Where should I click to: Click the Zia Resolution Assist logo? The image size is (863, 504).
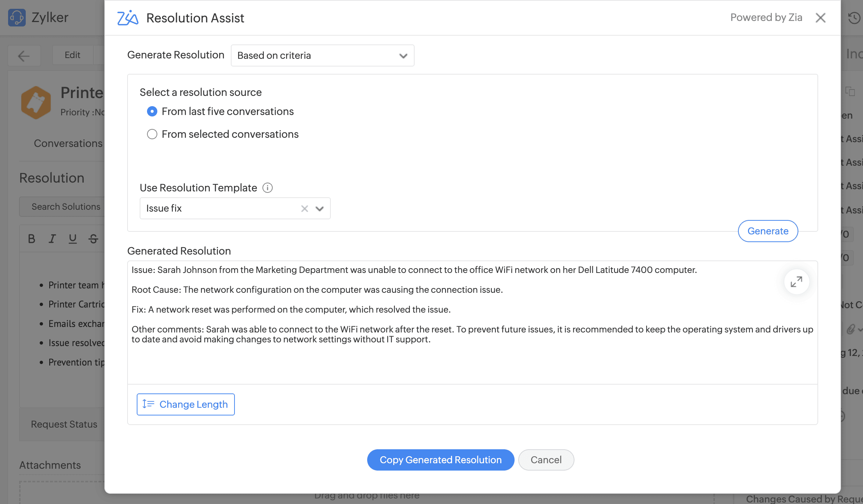pyautogui.click(x=128, y=18)
